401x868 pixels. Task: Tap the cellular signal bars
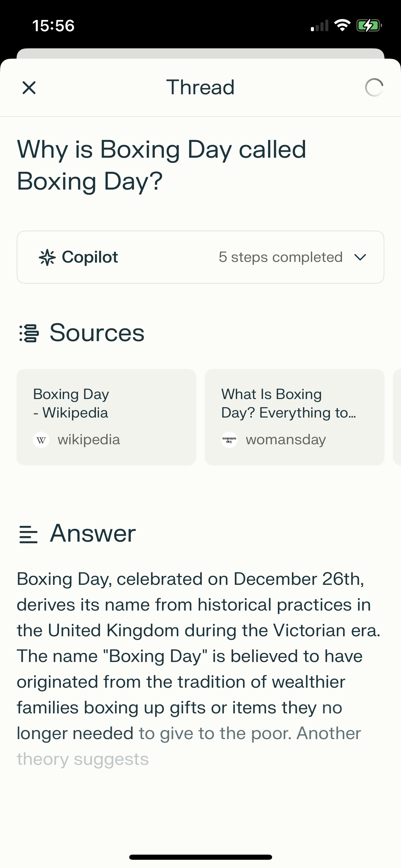[x=319, y=26]
